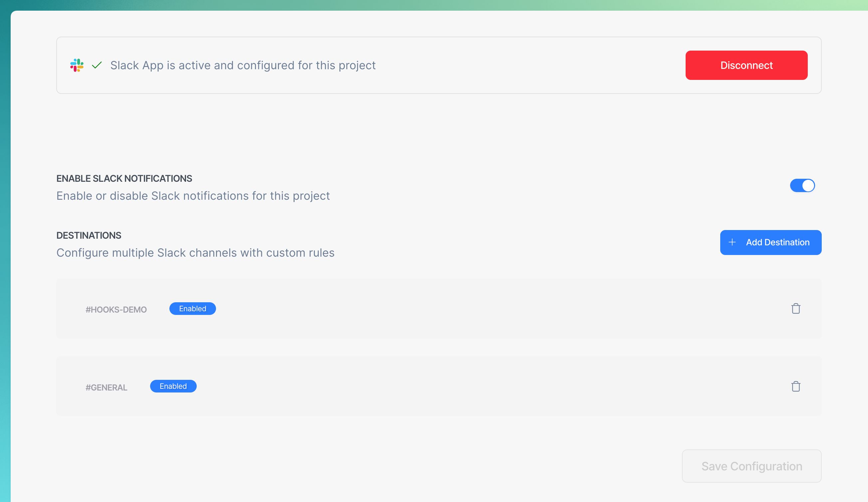
Task: Click the 'Configure multiple Slack channels' description
Action: pyautogui.click(x=195, y=253)
